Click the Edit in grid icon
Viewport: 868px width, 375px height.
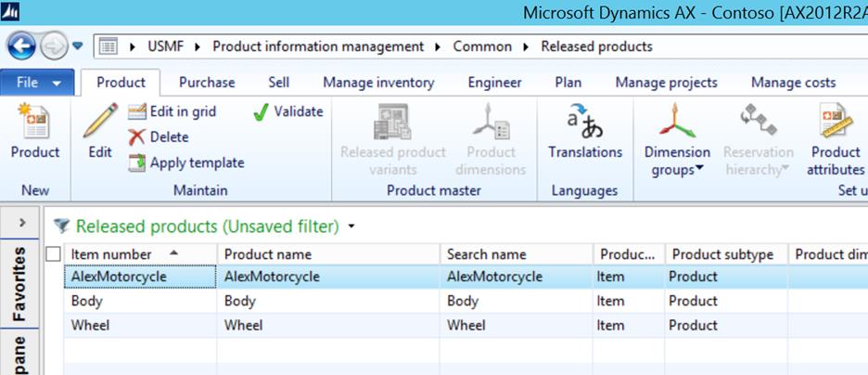(x=136, y=111)
